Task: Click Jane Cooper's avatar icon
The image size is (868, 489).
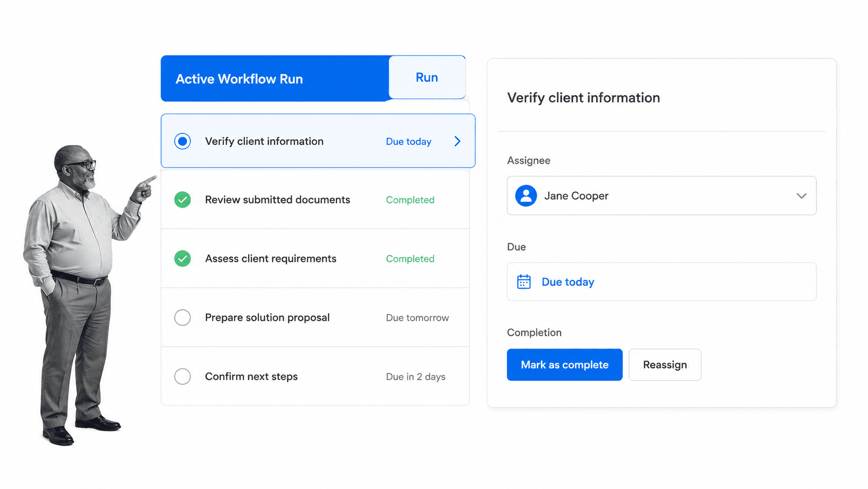Action: point(526,196)
